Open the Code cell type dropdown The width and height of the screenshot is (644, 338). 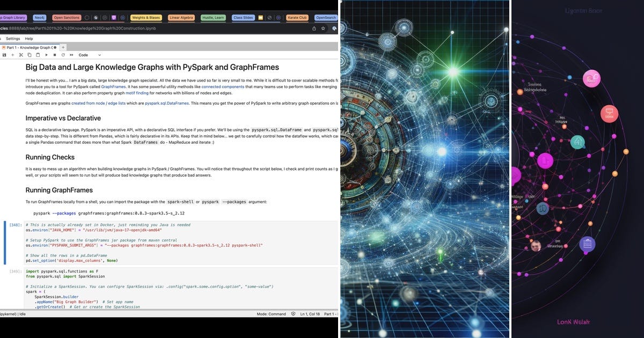90,55
